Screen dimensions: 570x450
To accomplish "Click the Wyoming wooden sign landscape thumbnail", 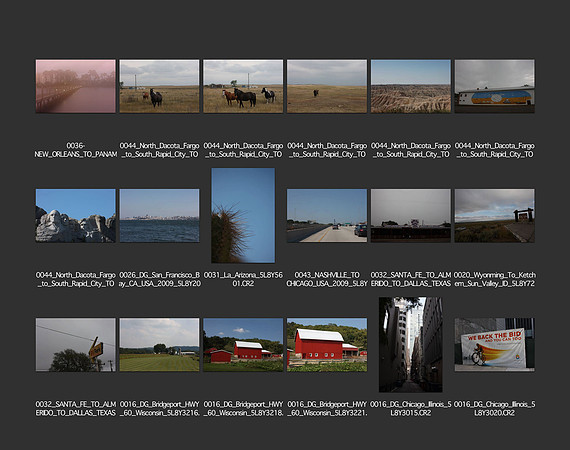I will 494,216.
